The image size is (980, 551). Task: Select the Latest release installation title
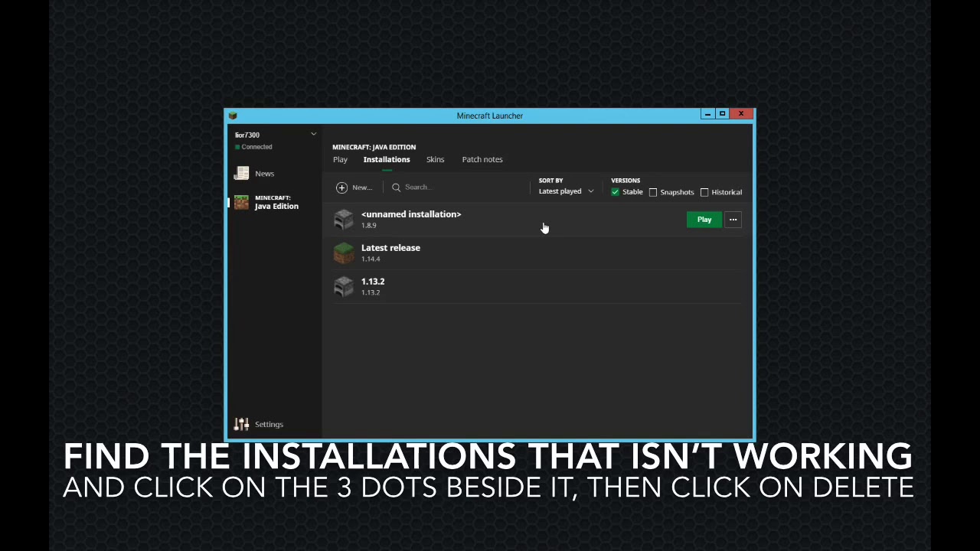coord(390,248)
